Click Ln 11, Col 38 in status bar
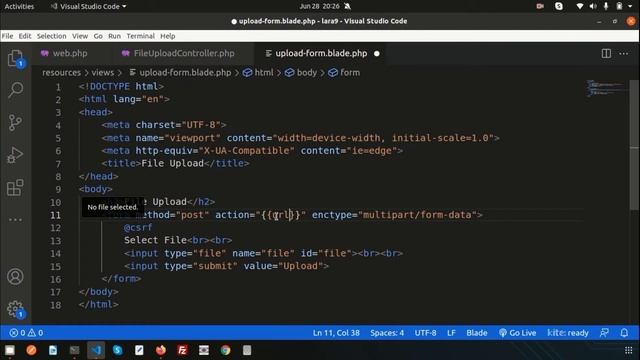This screenshot has width=640, height=360. (x=336, y=333)
